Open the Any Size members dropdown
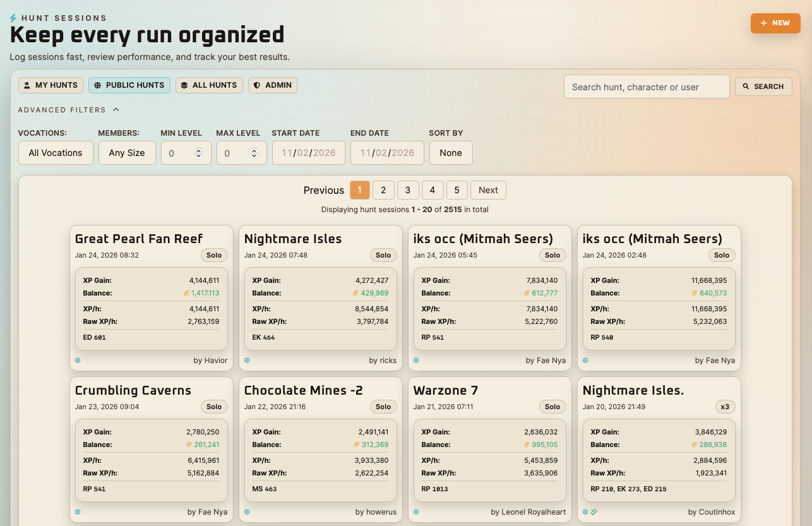 [127, 153]
